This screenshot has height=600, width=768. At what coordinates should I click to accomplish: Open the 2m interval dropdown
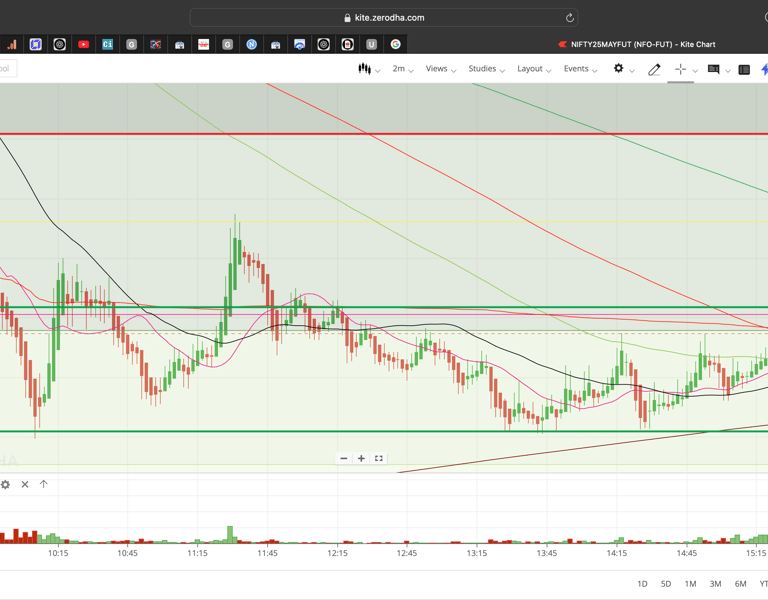coord(403,69)
